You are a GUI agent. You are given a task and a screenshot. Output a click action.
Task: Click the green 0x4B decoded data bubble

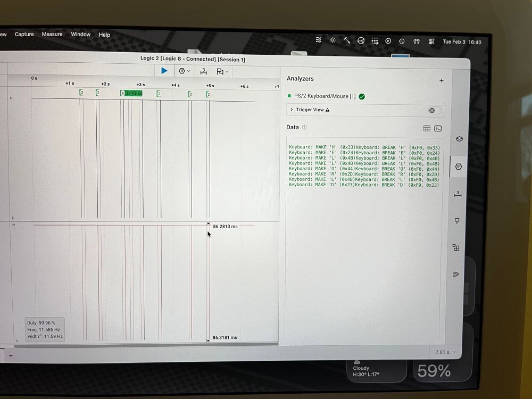[134, 93]
